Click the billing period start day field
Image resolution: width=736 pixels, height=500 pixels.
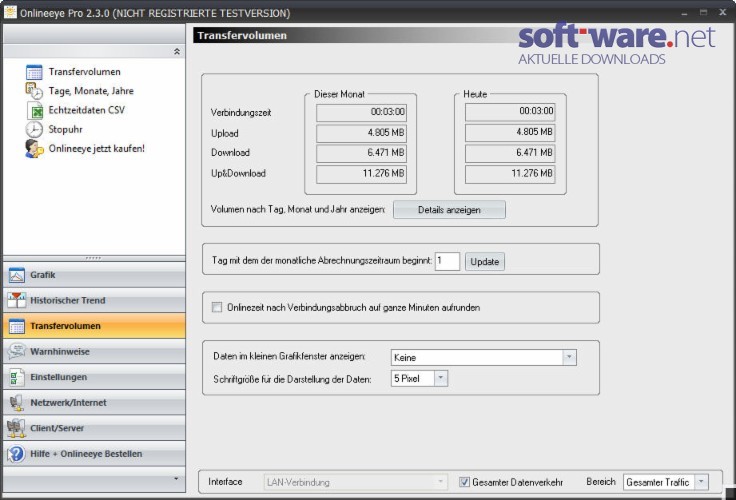[x=447, y=261]
